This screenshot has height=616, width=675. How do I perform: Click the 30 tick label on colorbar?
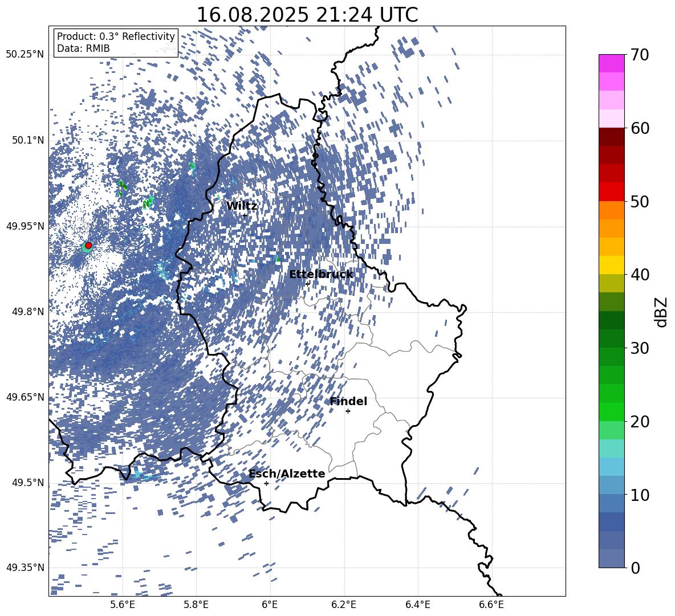click(x=640, y=348)
